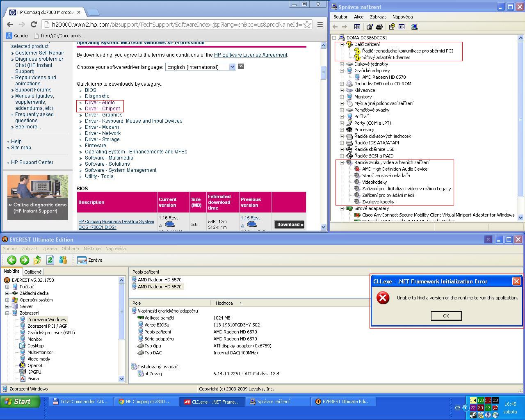Image resolution: width=525 pixels, height=420 pixels.
Task: Click the show/hide console tree icon in Správce zařízení
Action: point(357,27)
